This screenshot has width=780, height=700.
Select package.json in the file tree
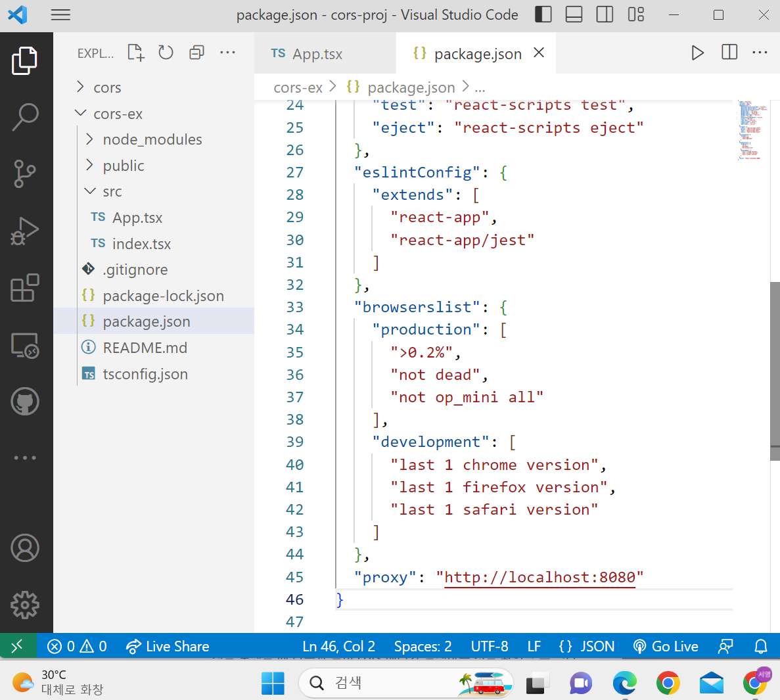click(154, 321)
